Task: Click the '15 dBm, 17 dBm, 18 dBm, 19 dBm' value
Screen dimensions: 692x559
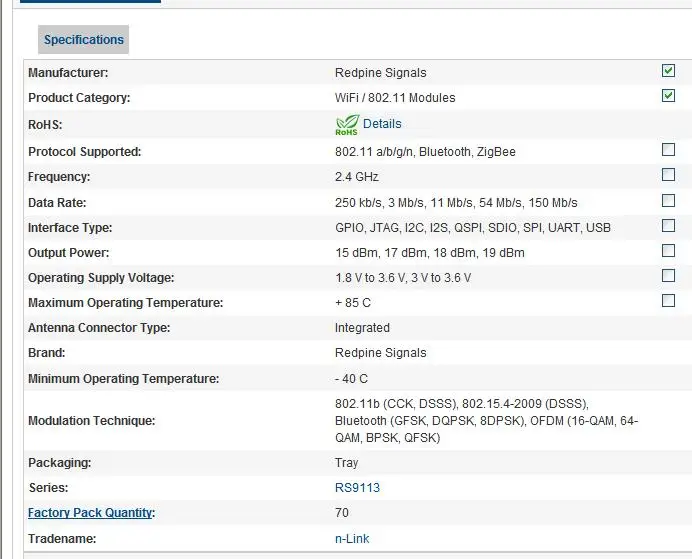Action: (430, 253)
